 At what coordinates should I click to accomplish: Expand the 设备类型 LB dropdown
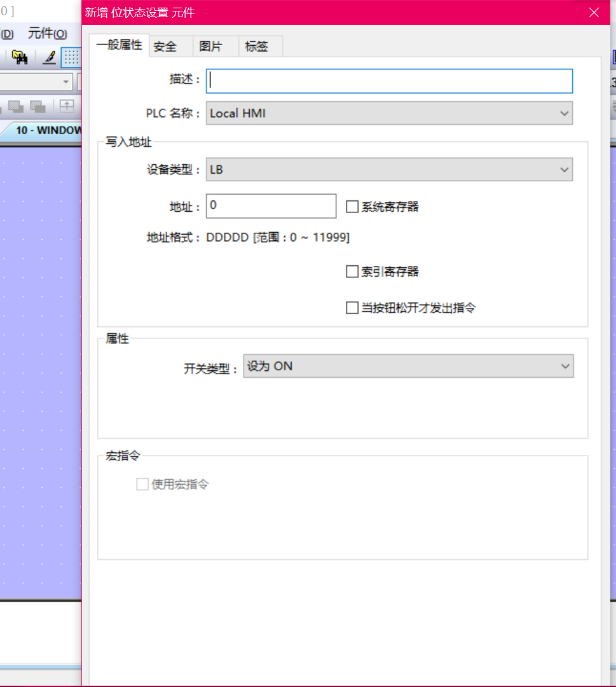pyautogui.click(x=389, y=170)
